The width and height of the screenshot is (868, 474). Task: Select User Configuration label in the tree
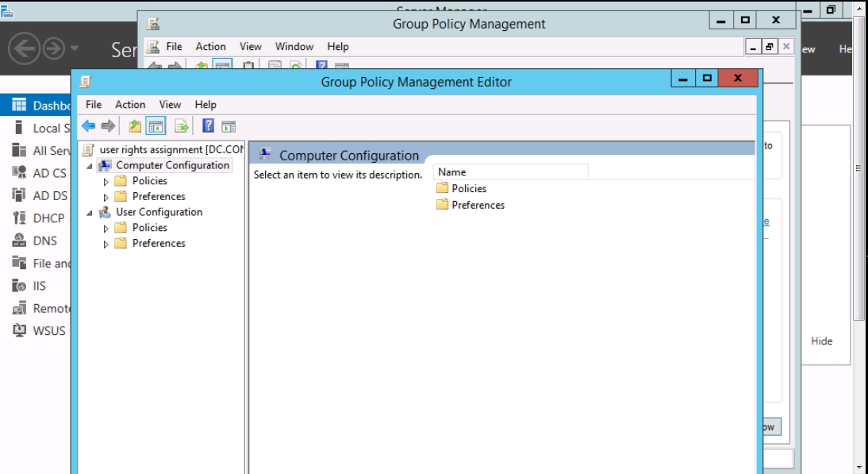[x=159, y=211]
